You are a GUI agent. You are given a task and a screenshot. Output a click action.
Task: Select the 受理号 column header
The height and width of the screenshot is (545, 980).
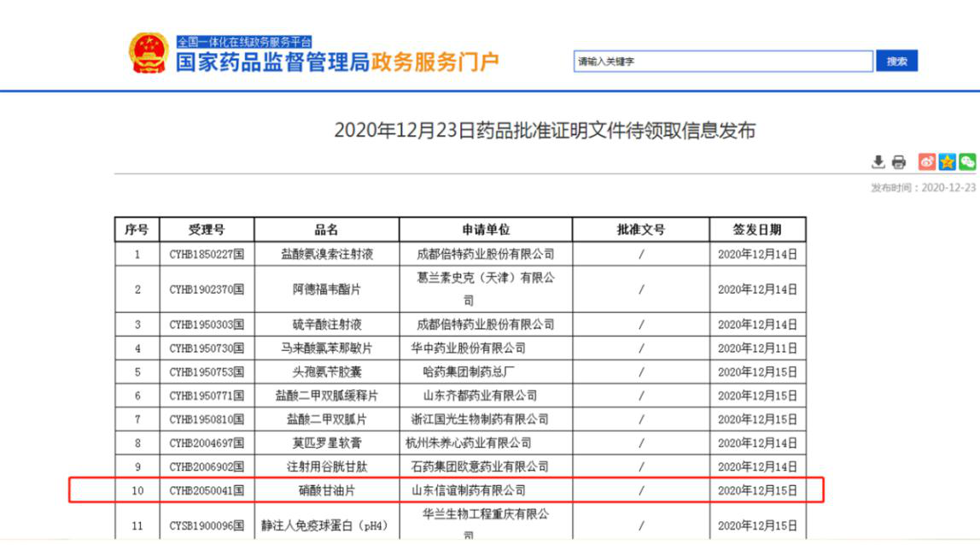click(x=207, y=230)
